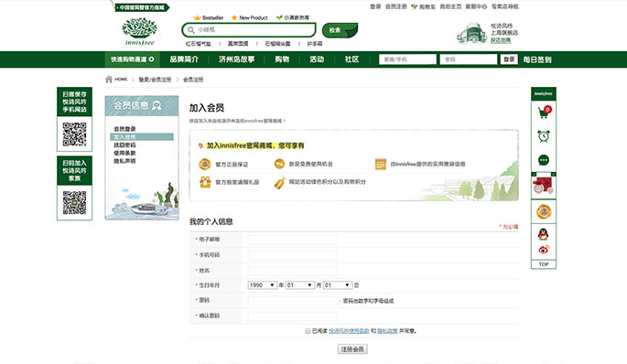Image resolution: width=627 pixels, height=364 pixels.
Task: Jump to TOP of the page
Action: 544,264
